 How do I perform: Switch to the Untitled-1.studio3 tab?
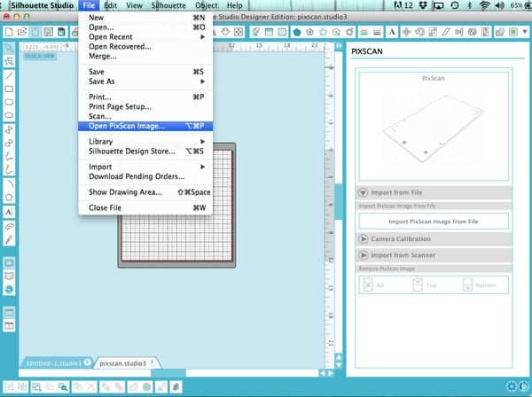(58, 363)
